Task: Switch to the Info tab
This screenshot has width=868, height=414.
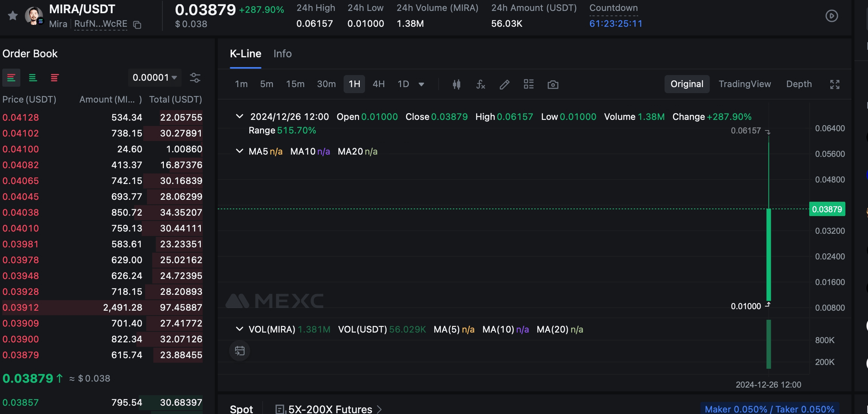Action: point(282,54)
